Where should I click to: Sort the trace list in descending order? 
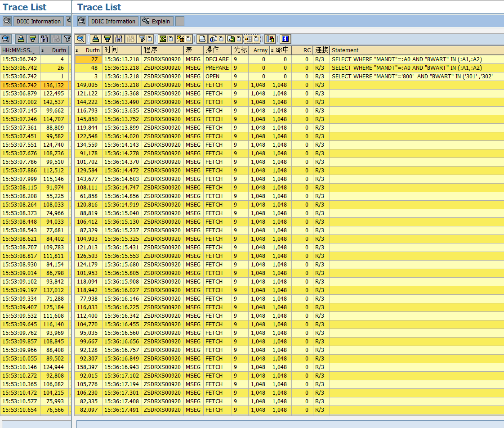(x=107, y=39)
